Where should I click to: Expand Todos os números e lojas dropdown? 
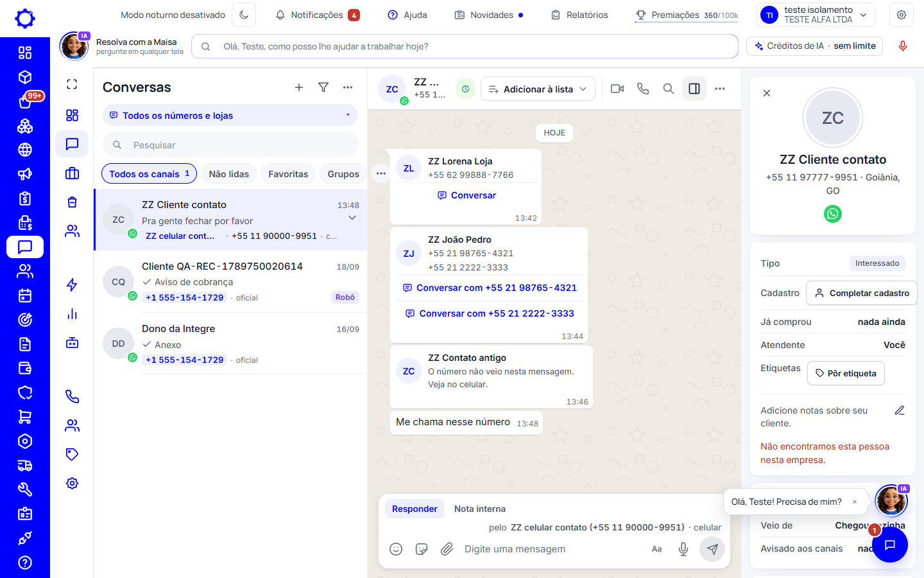point(230,116)
